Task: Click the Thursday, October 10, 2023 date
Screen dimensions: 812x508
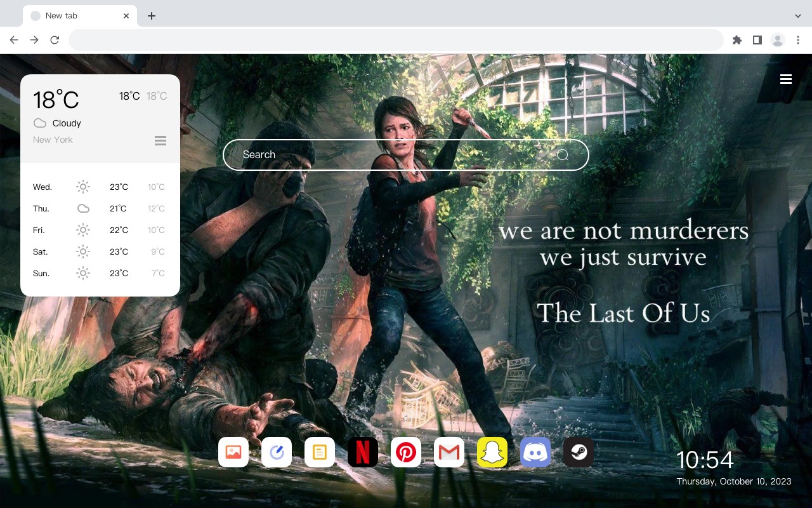Action: pyautogui.click(x=734, y=481)
